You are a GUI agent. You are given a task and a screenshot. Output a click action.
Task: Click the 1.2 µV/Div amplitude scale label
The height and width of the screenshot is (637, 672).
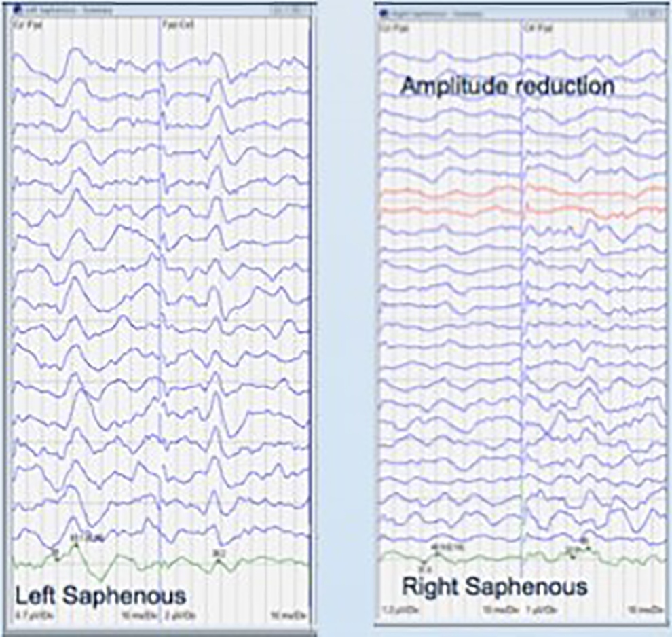tap(400, 609)
